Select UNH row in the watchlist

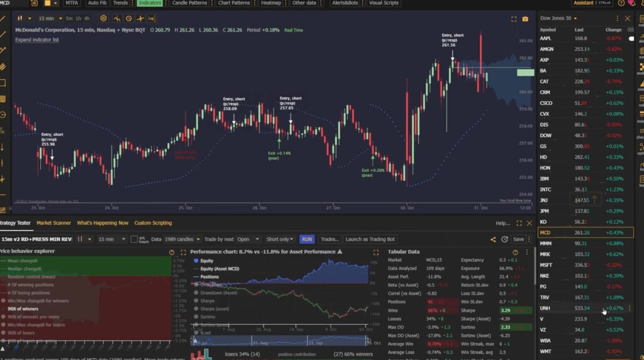(586, 308)
